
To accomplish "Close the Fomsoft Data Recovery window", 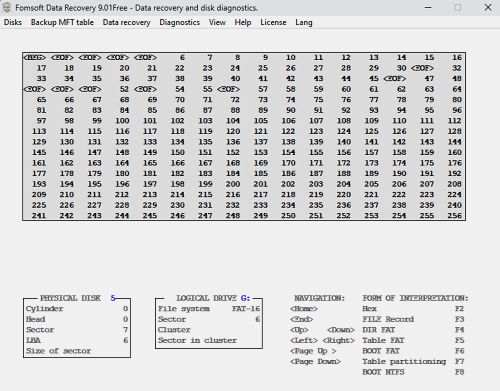I will click(x=488, y=7).
